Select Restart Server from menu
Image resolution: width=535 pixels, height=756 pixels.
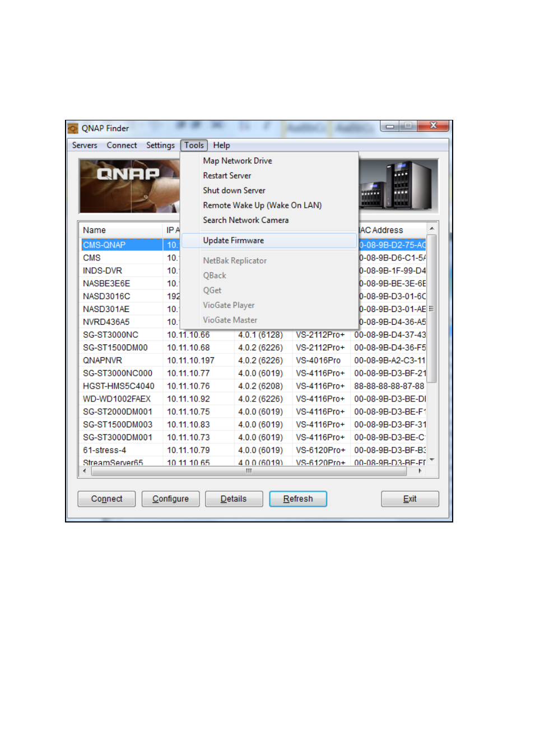tap(269, 176)
